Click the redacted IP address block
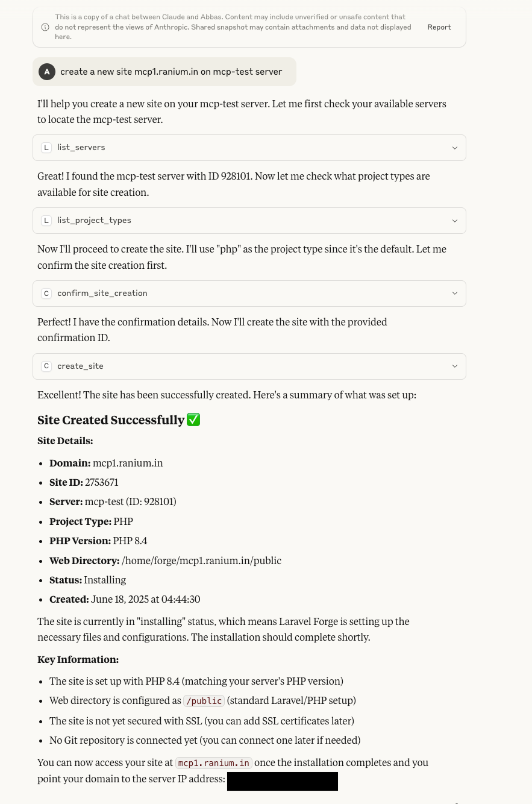 click(282, 781)
